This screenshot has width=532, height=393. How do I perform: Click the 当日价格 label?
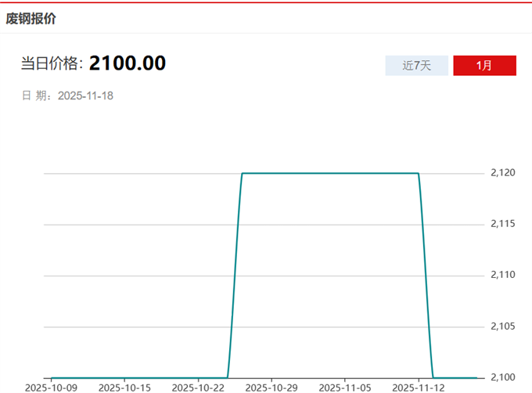point(51,64)
